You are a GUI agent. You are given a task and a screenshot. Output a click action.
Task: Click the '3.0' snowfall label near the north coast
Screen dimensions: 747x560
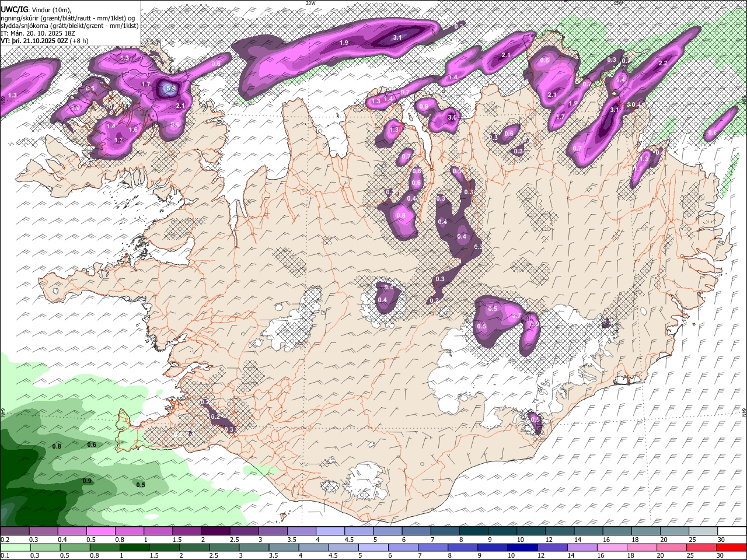point(452,117)
